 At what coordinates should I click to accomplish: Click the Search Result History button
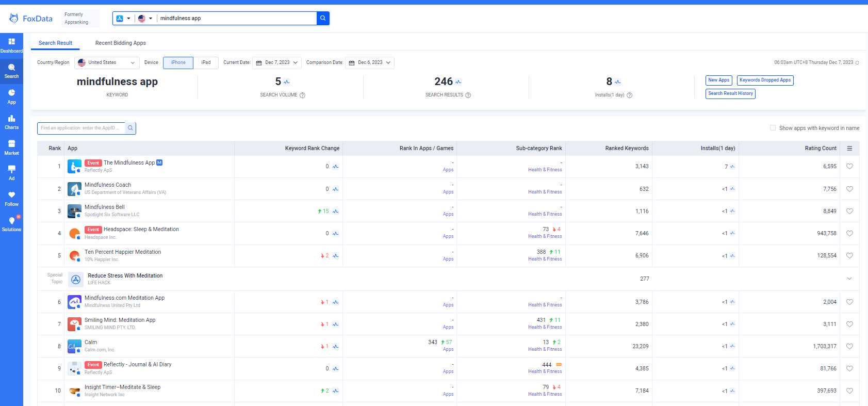pos(730,93)
